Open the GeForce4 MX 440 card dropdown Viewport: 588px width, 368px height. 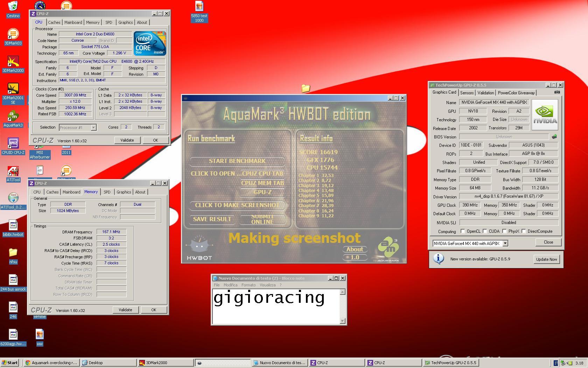click(x=505, y=243)
